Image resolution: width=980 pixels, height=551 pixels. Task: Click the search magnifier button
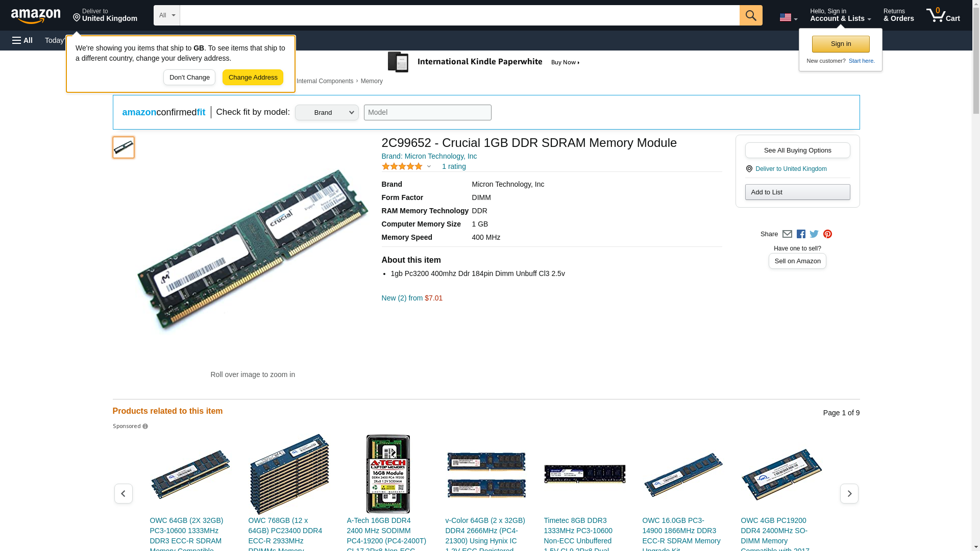coord(750,15)
